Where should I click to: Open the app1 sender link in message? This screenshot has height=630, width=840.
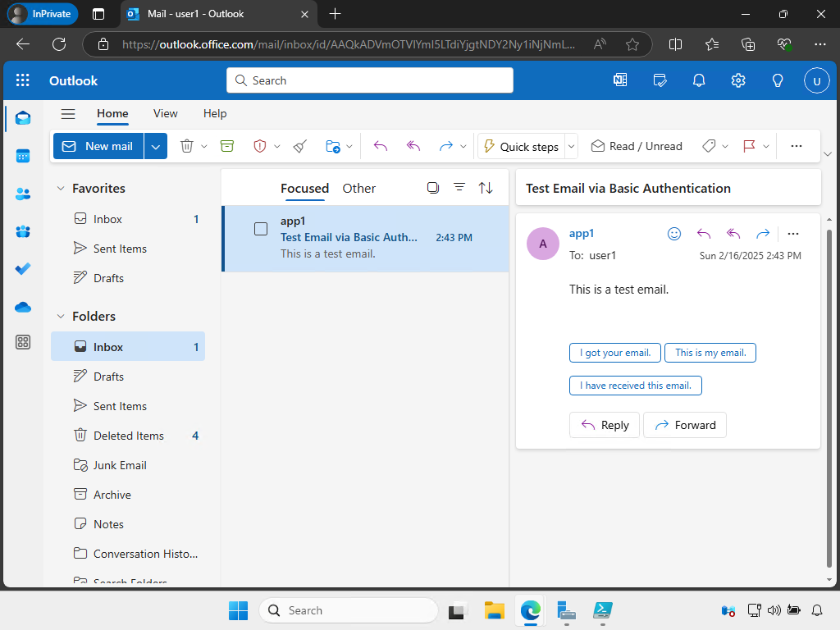[x=582, y=233]
